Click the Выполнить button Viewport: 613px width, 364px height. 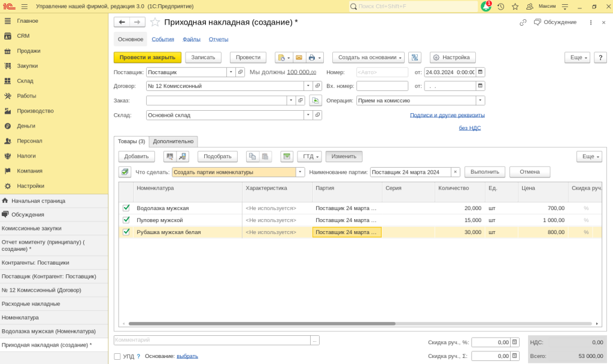tap(485, 172)
